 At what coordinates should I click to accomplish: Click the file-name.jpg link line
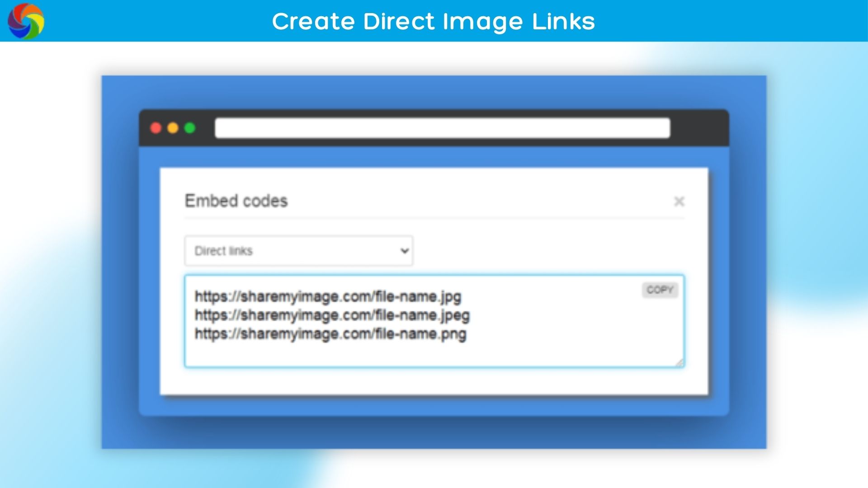click(x=328, y=297)
